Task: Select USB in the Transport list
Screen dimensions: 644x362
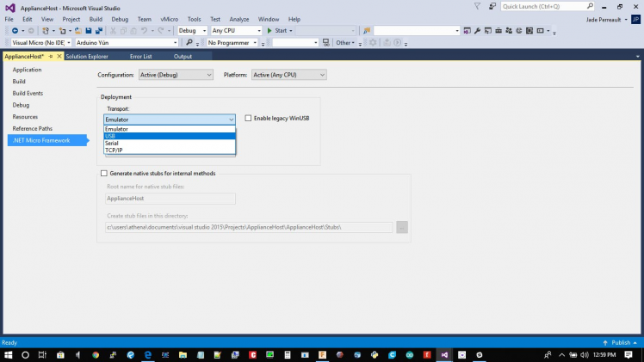Action: coord(169,136)
